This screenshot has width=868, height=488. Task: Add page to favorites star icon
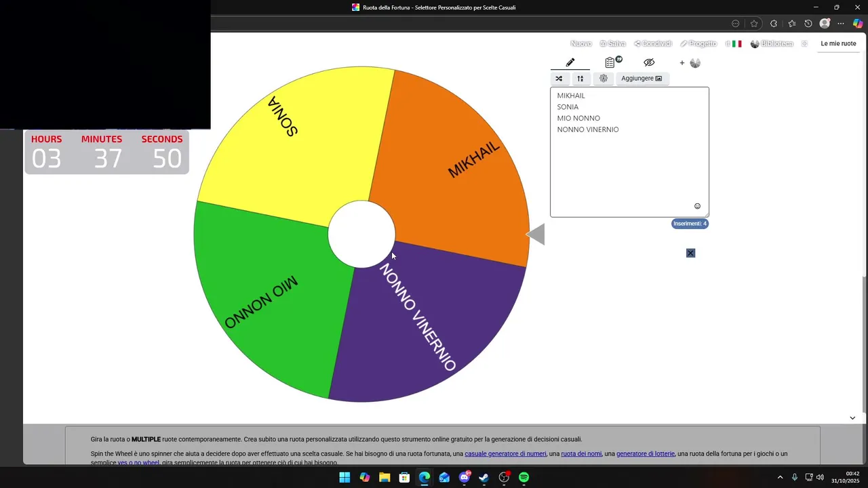(x=754, y=24)
